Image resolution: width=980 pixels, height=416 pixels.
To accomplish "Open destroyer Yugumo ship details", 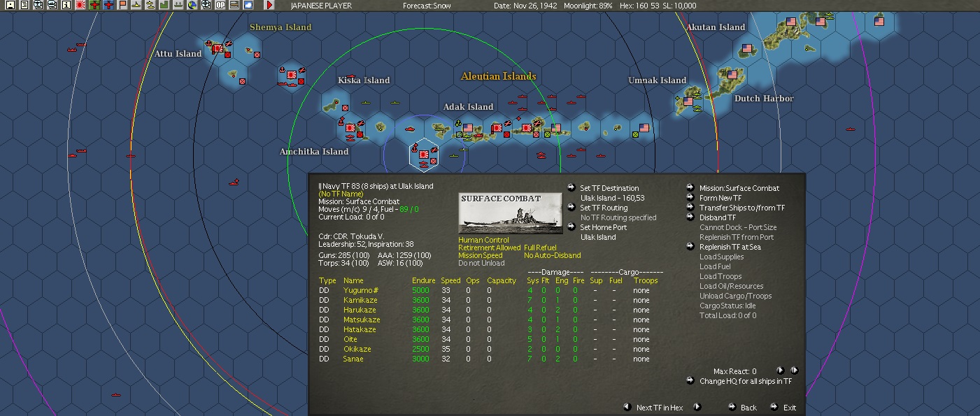I will point(361,291).
